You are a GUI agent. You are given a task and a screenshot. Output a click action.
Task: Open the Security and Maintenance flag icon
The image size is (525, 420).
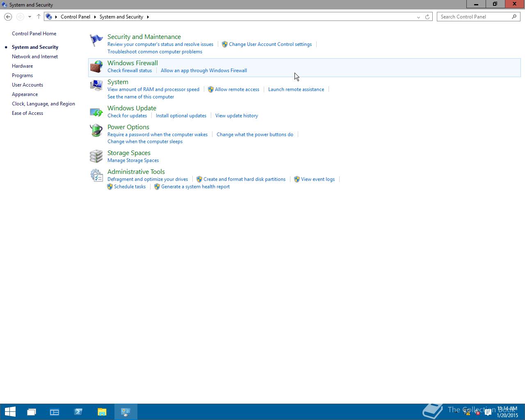tap(96, 40)
